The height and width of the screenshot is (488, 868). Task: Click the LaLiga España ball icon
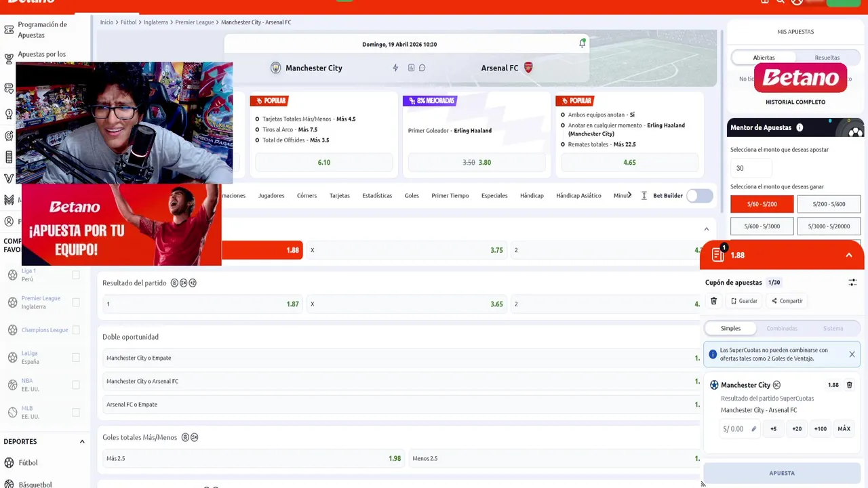[x=12, y=357]
